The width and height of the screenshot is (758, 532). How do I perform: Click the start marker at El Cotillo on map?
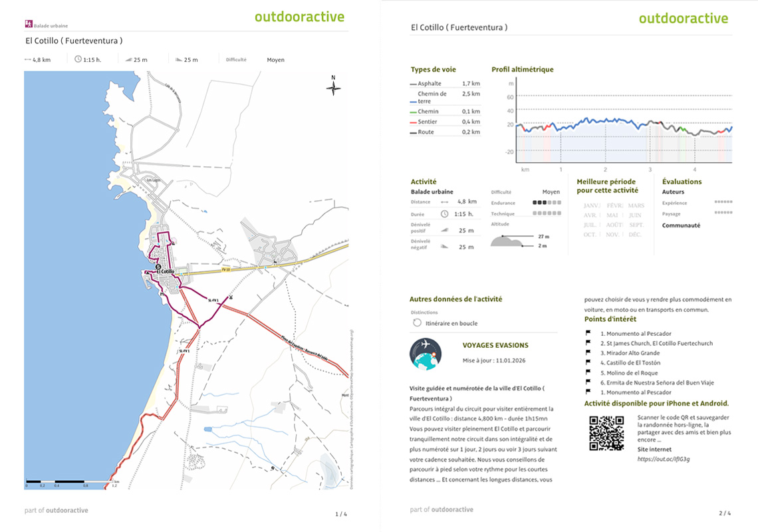coord(158,267)
